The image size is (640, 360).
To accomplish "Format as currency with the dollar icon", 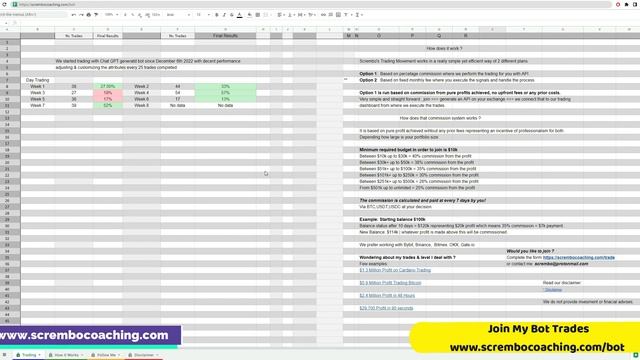I will click(x=125, y=15).
